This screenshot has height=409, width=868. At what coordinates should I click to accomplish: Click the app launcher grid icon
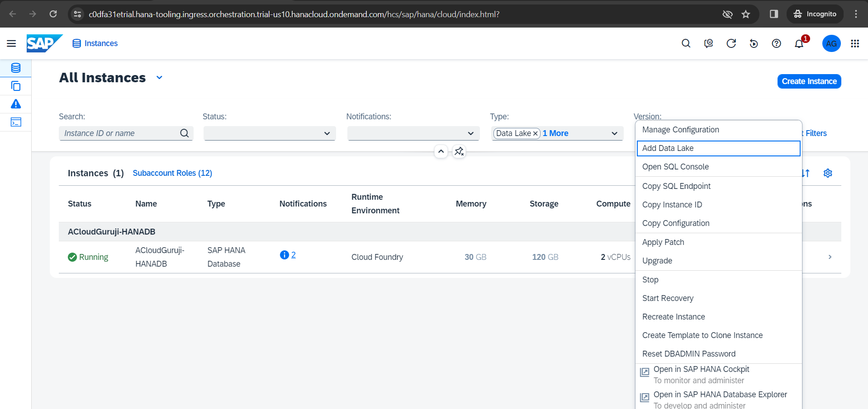pyautogui.click(x=854, y=43)
